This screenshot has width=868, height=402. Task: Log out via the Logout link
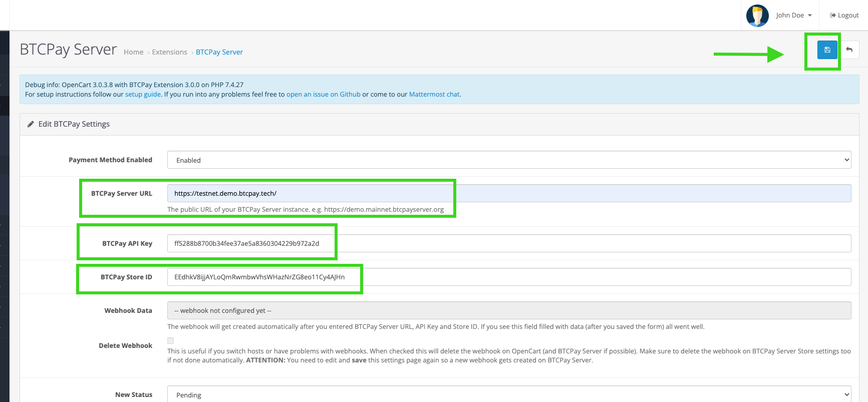pyautogui.click(x=844, y=16)
